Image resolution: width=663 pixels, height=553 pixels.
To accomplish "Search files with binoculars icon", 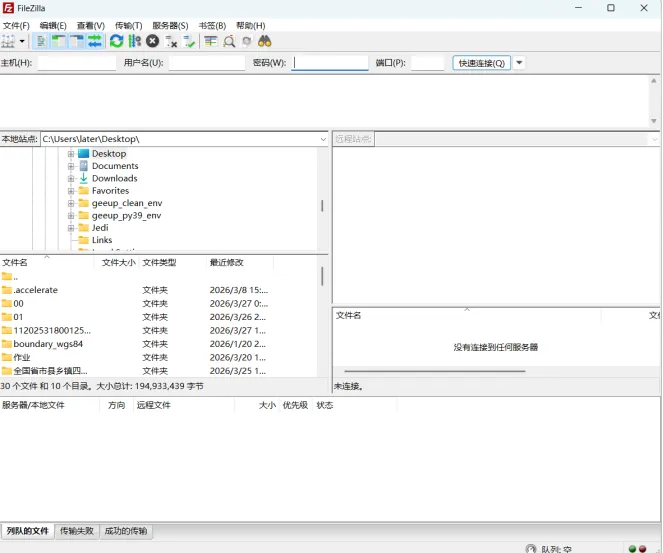I will point(265,41).
